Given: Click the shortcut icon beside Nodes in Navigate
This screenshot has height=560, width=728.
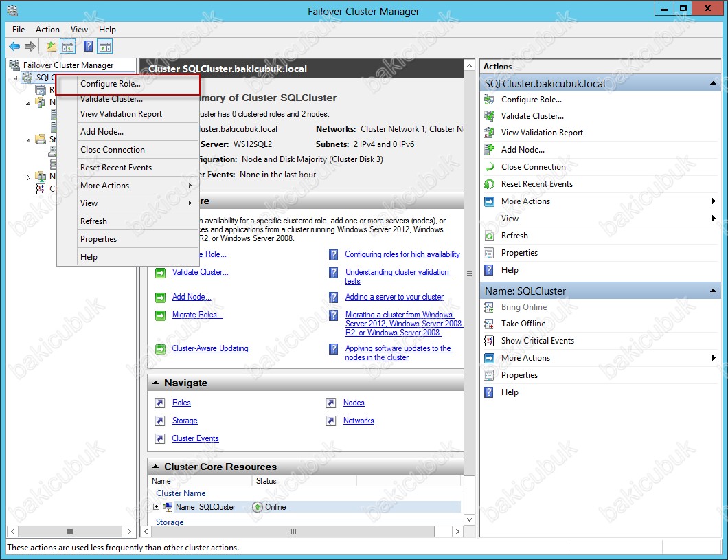Looking at the screenshot, I should point(330,403).
